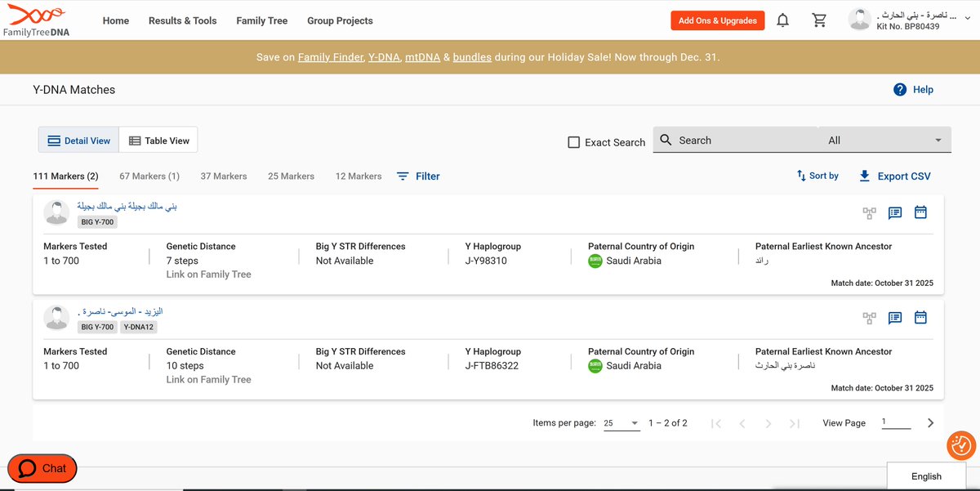This screenshot has width=980, height=491.
Task: Open the All search-field dropdown
Action: (x=884, y=140)
